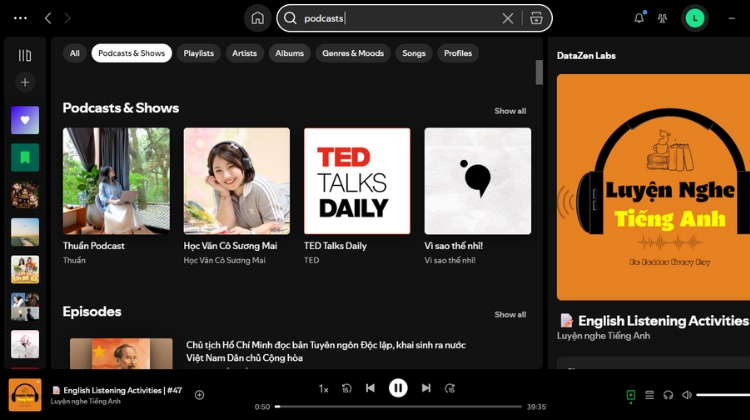Open notifications bell
Image resolution: width=750 pixels, height=420 pixels.
pos(639,18)
